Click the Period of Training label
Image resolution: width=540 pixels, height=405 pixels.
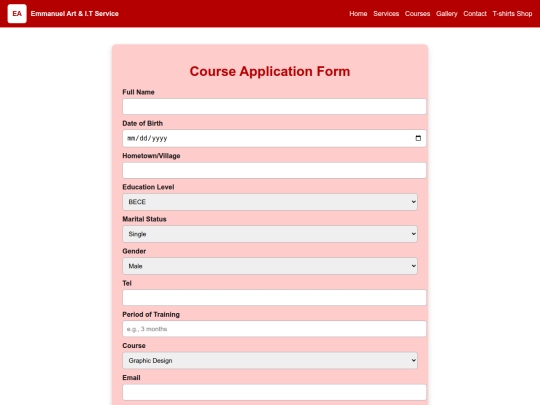pos(151,314)
